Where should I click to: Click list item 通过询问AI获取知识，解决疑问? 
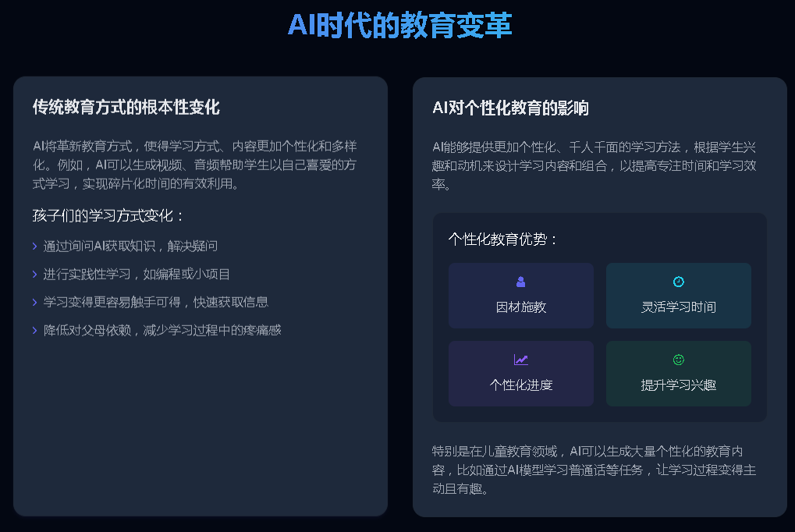point(130,246)
